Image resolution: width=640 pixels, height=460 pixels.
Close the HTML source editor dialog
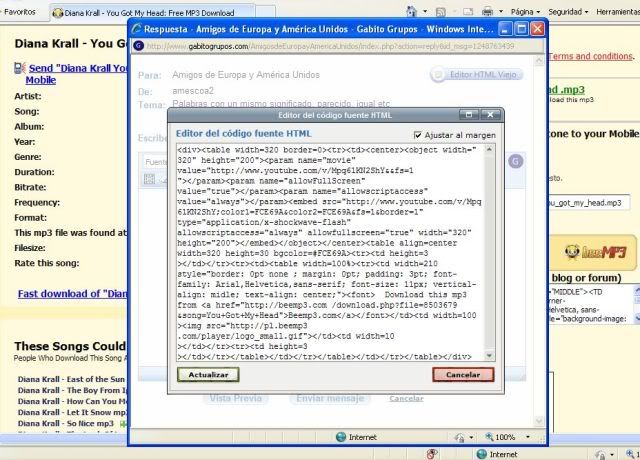pyautogui.click(x=492, y=115)
